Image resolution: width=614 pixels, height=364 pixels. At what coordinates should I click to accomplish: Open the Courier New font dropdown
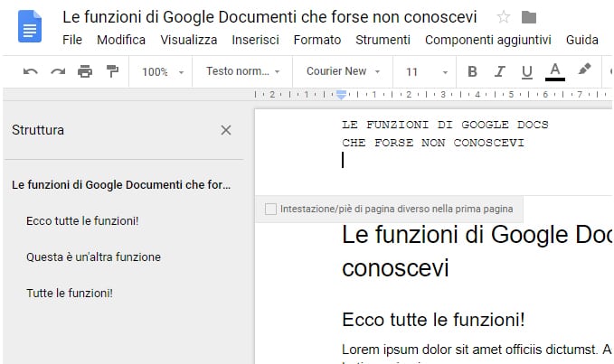(x=343, y=71)
